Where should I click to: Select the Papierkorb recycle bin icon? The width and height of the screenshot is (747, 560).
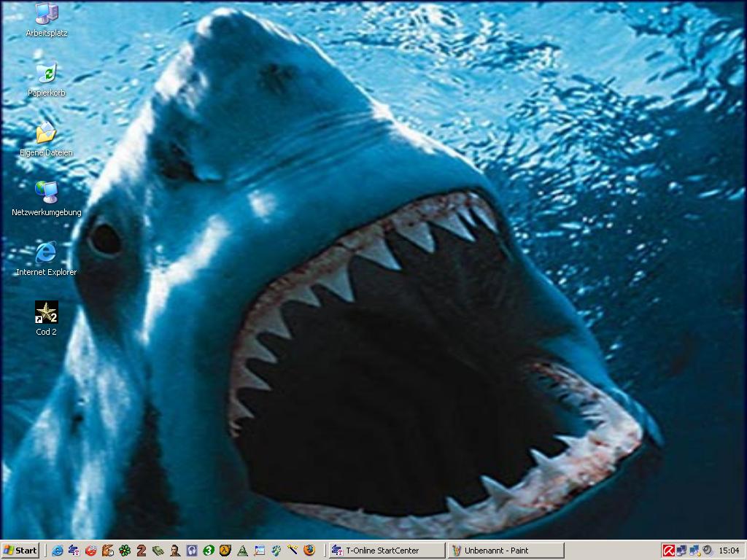coord(46,79)
